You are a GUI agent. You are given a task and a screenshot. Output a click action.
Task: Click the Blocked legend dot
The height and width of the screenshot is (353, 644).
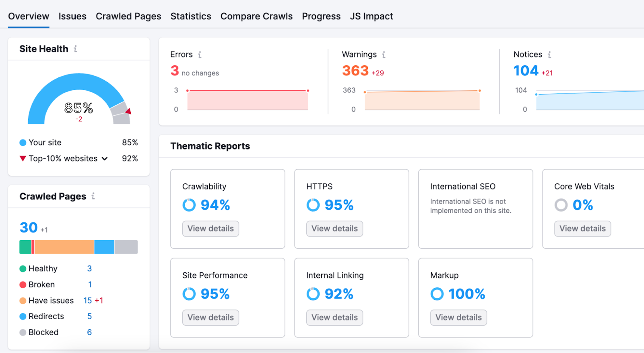pos(23,332)
